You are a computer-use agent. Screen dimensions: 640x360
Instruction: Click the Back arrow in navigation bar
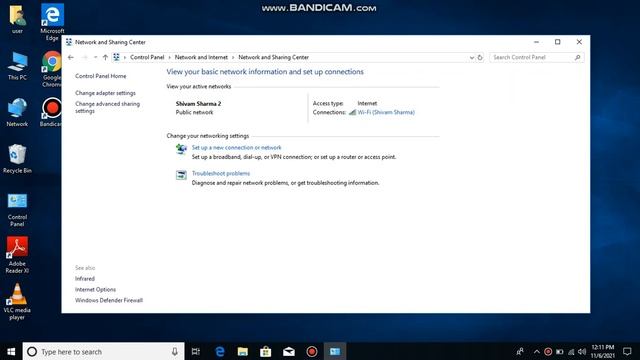[x=71, y=58]
